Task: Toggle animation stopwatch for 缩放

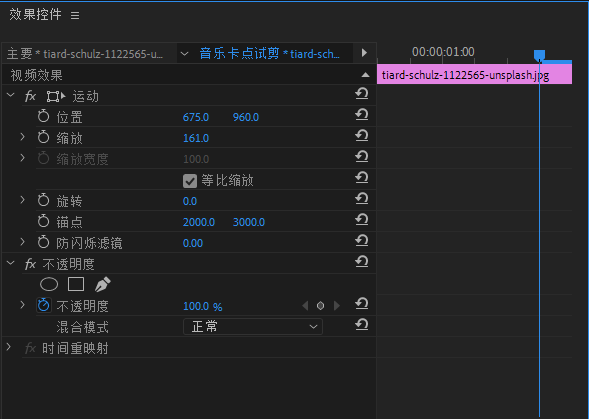Action: tap(44, 137)
